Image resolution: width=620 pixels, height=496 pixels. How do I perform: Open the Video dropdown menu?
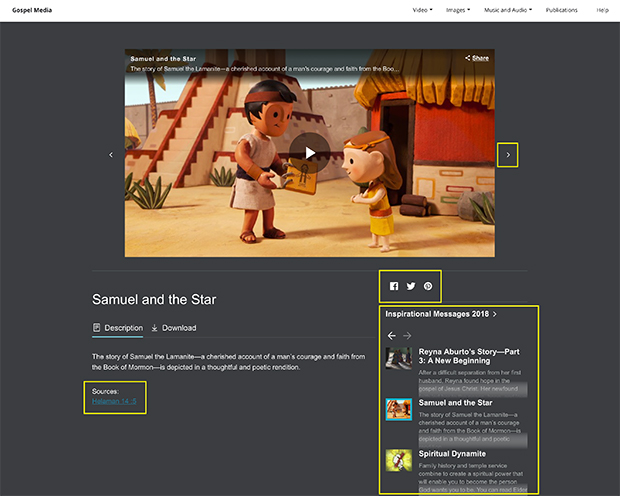pos(422,10)
